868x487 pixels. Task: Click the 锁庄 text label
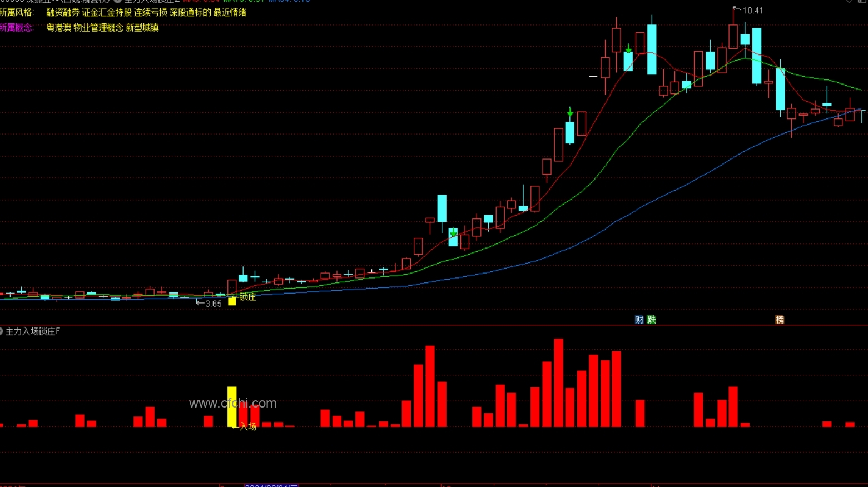pyautogui.click(x=248, y=297)
